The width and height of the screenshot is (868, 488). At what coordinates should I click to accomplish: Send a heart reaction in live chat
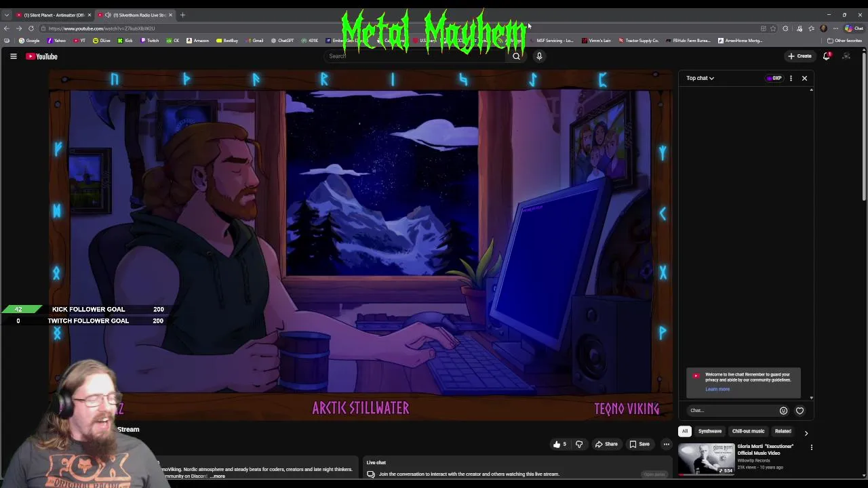pos(800,411)
